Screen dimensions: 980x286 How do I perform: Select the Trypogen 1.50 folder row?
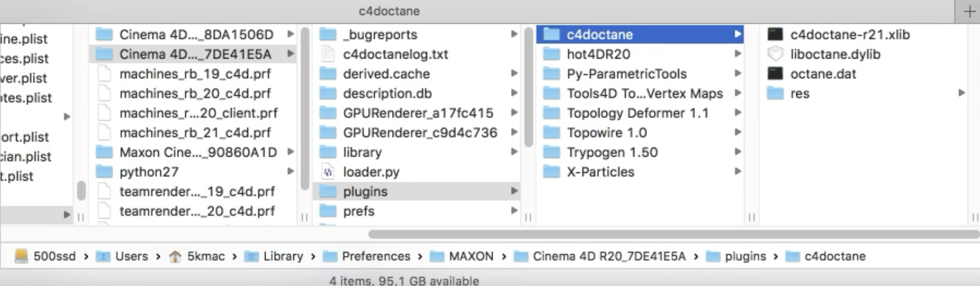coord(612,153)
